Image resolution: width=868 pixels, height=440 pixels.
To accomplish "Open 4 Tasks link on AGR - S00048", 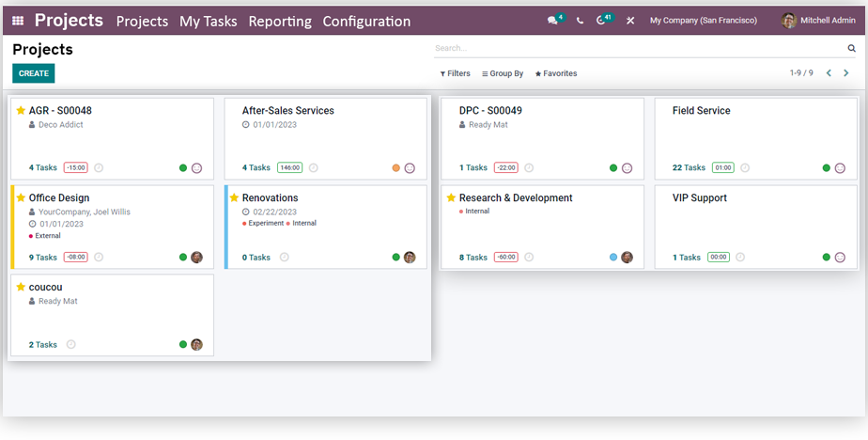I will pos(42,167).
